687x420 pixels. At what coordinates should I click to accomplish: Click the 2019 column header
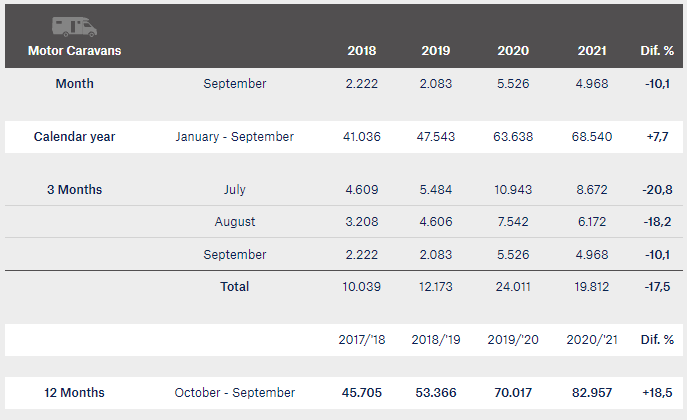(x=436, y=51)
